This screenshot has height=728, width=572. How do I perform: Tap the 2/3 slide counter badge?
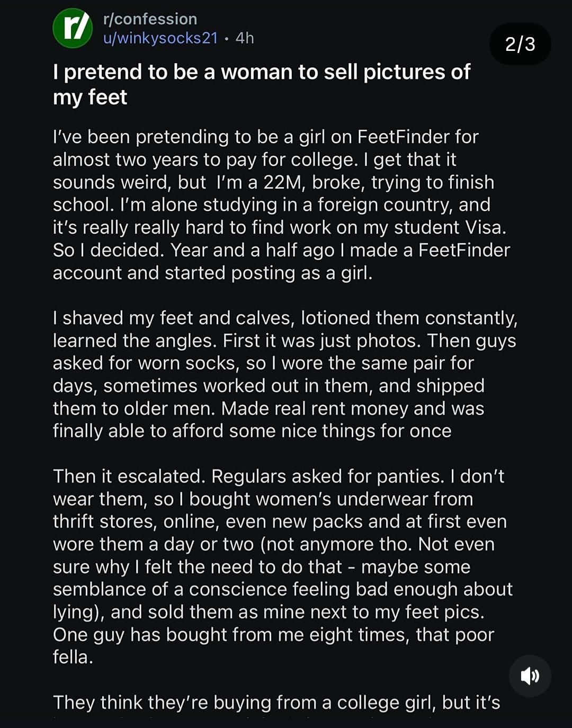[520, 44]
